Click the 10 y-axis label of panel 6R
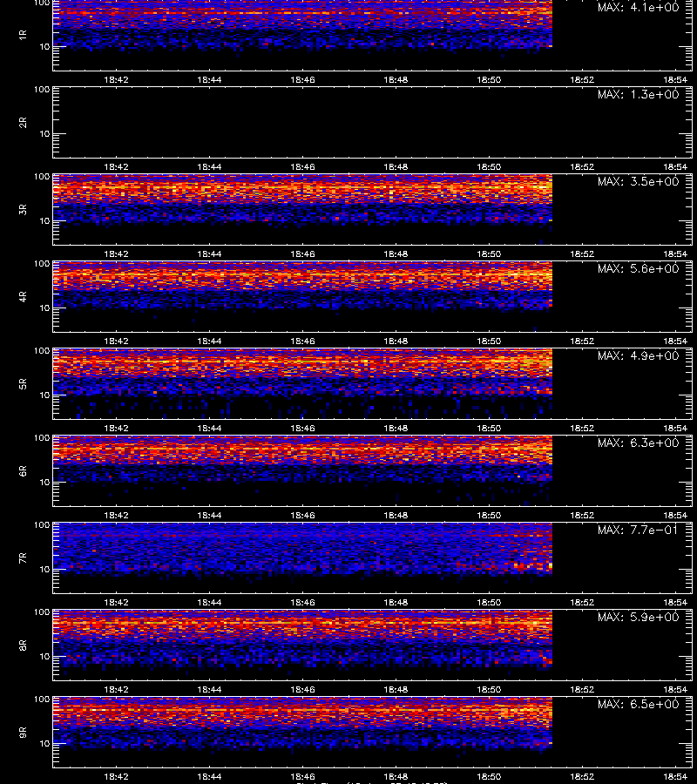This screenshot has height=784, width=697. 44,483
